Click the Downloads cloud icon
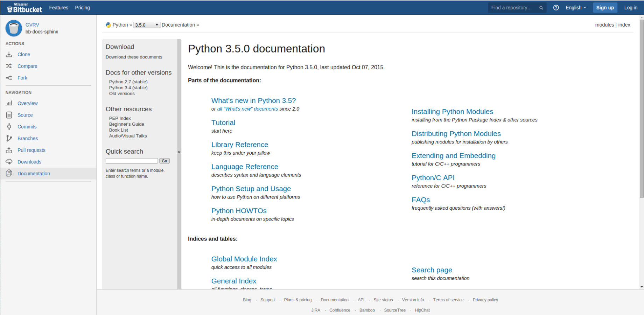Screen dimensions: 644x315 [x=9, y=162]
